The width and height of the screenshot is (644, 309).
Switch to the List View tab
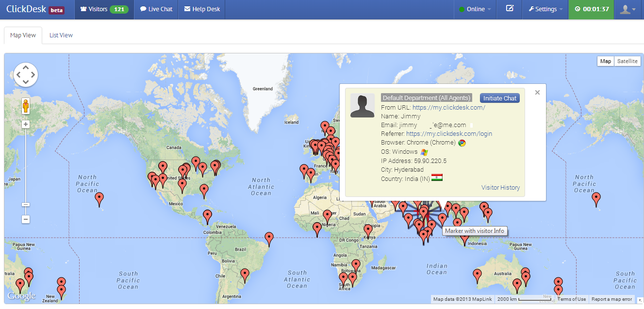coord(61,35)
